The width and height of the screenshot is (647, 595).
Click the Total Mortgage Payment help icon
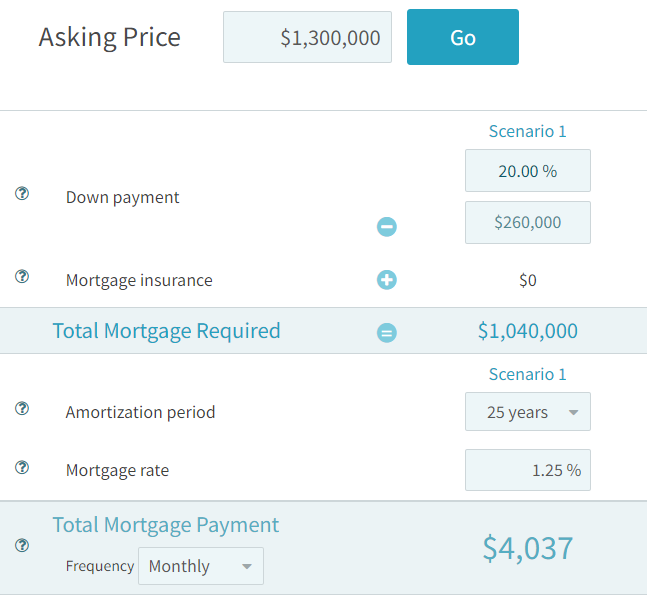coord(22,545)
